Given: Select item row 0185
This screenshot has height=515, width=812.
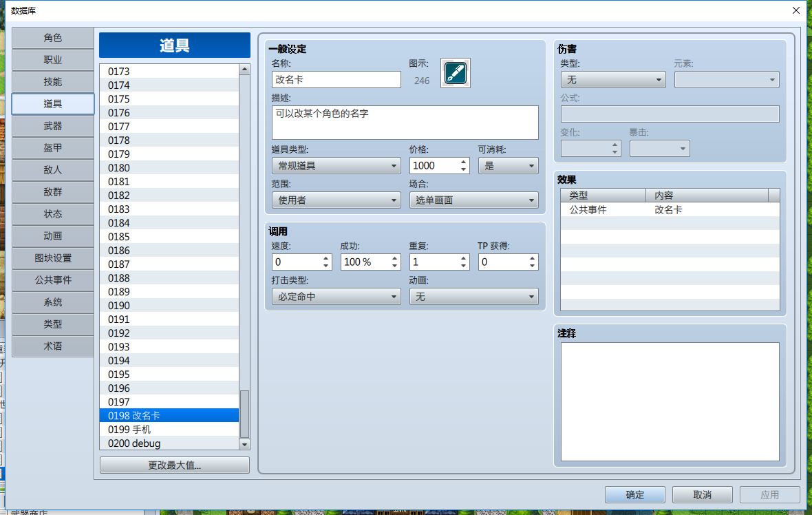Looking at the screenshot, I should point(169,237).
